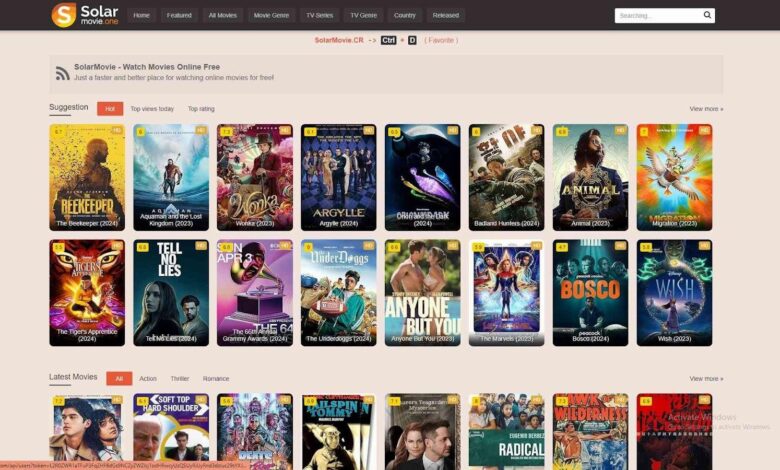Open The Marvels (2023) poster
The height and width of the screenshot is (470, 780).
tap(506, 293)
